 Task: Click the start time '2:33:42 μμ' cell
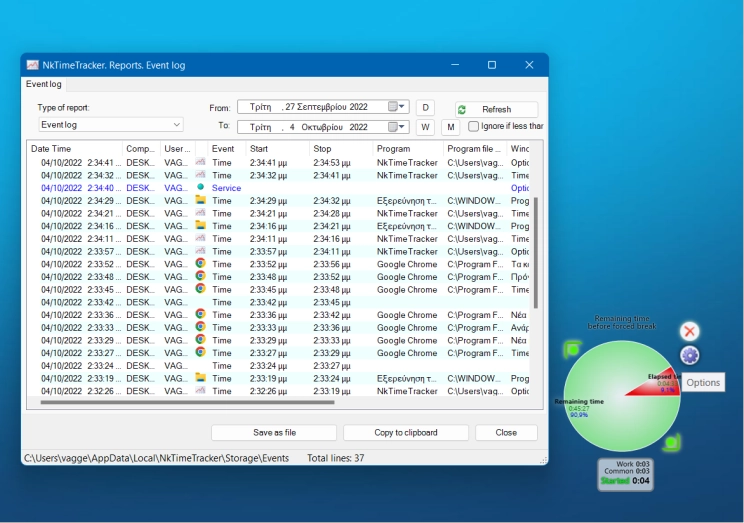268,302
